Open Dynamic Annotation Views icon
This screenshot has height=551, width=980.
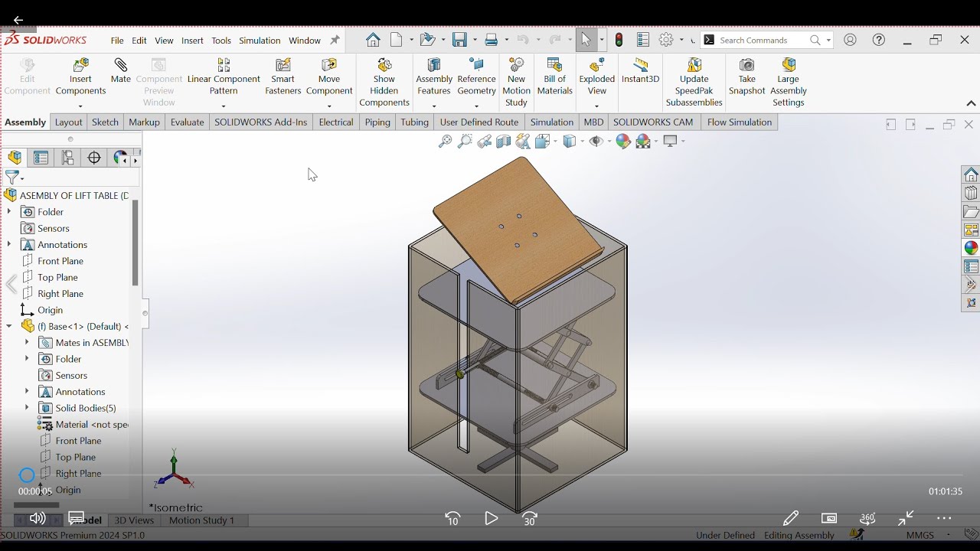click(x=523, y=142)
